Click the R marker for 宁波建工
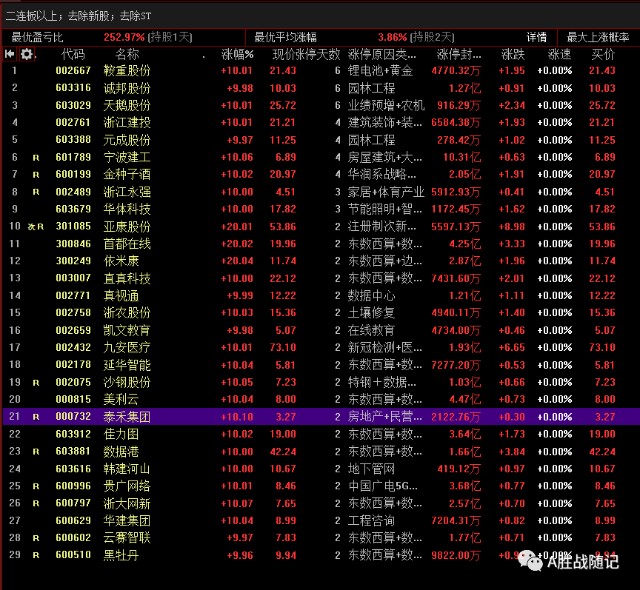 point(36,158)
